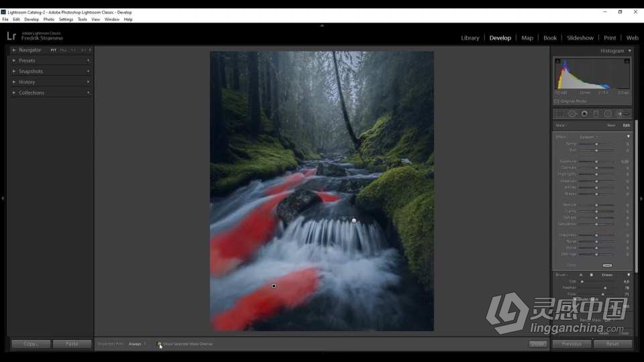Toggle the Auto Mask checkbox
This screenshot has height=362, width=644.
(x=576, y=299)
